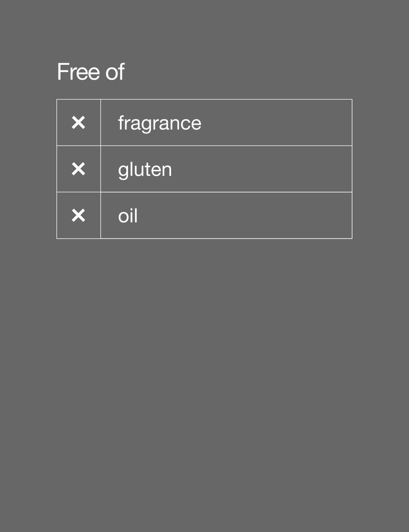The height and width of the screenshot is (532, 409).
Task: Click the blank area below the table
Action: click(204, 365)
